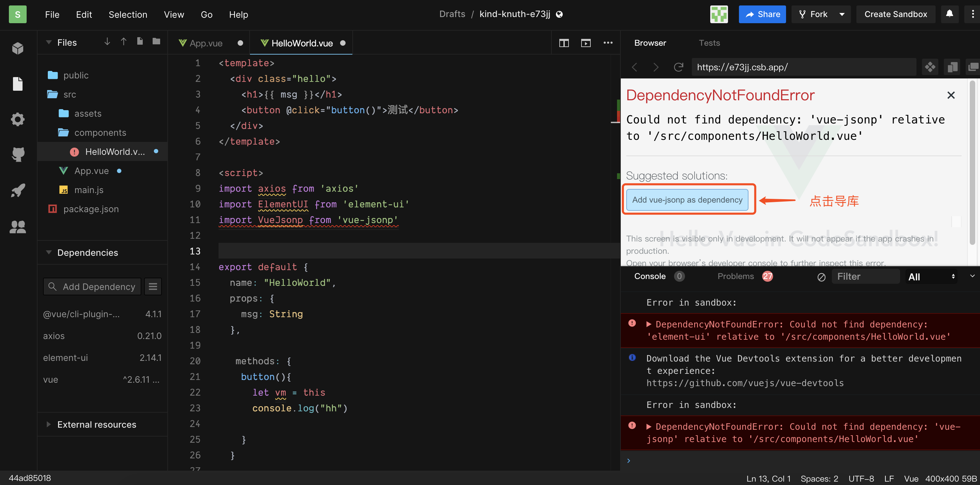Switch to the Problems tab
The height and width of the screenshot is (485, 980).
[736, 276]
